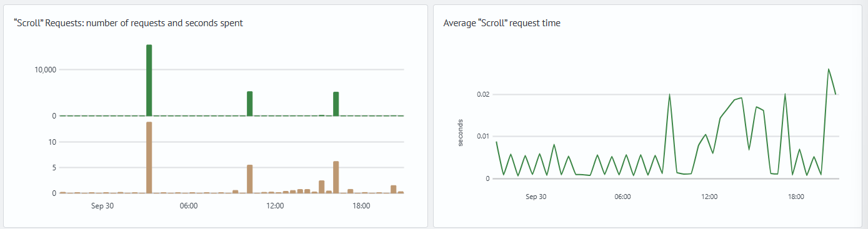
Task: Click the Average "Scroll" request time title
Action: [x=502, y=23]
